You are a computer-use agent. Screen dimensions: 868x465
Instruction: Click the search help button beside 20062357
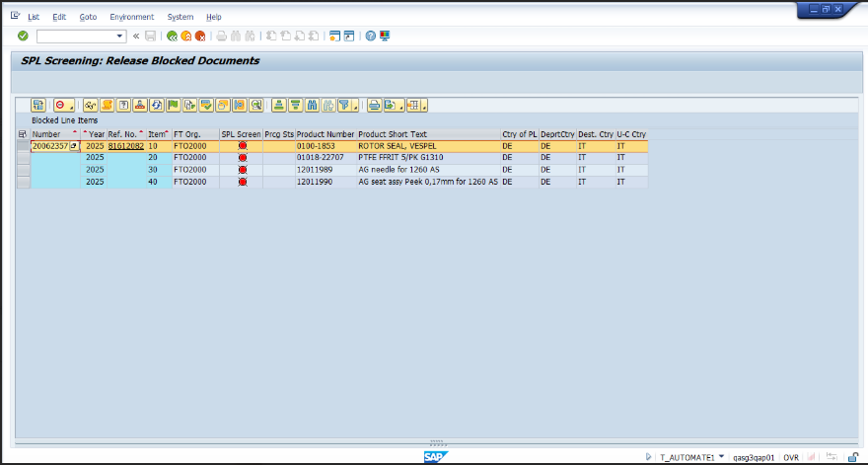pos(74,146)
